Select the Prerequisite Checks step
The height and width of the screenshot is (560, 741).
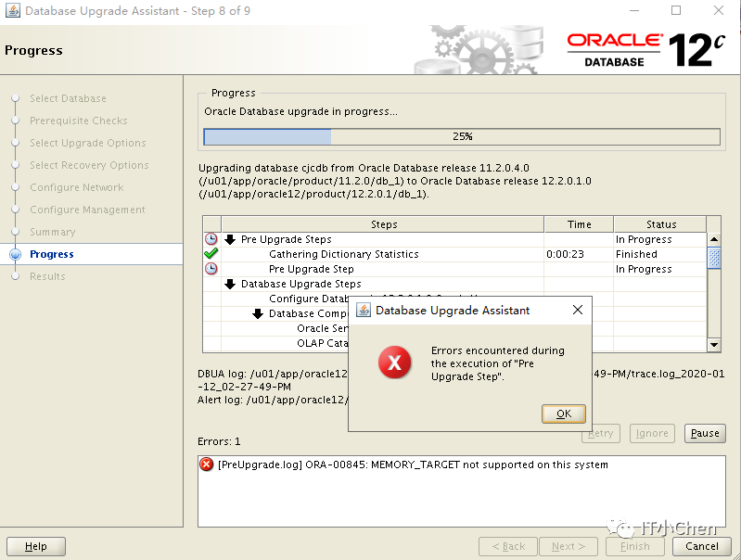tap(79, 121)
